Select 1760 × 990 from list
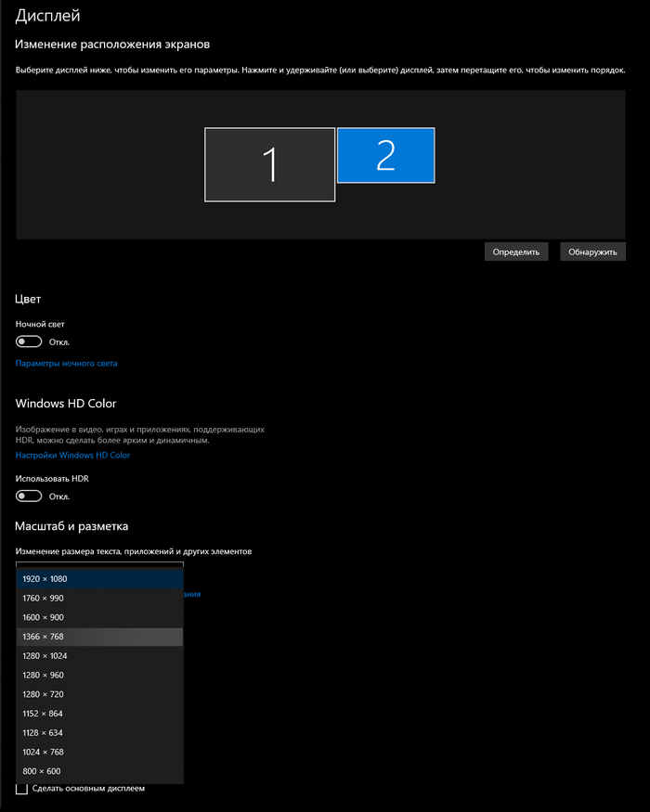The image size is (650, 812). click(x=100, y=599)
